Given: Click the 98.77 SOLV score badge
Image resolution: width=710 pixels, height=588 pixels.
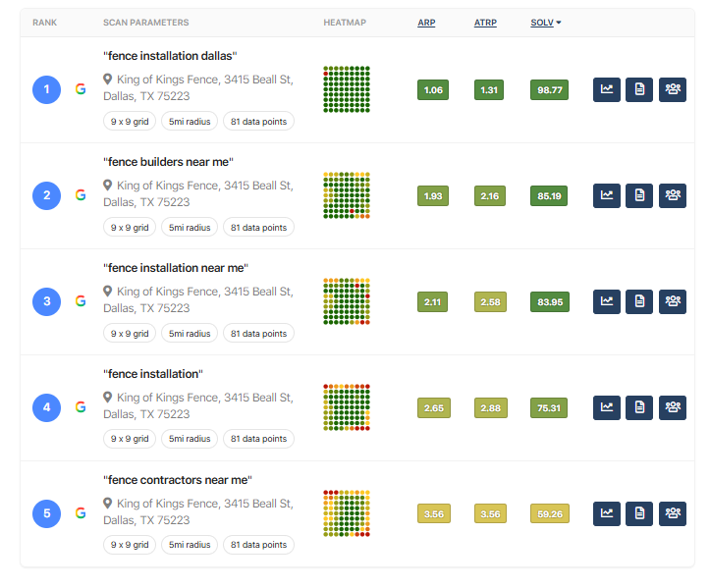Looking at the screenshot, I should (x=549, y=90).
